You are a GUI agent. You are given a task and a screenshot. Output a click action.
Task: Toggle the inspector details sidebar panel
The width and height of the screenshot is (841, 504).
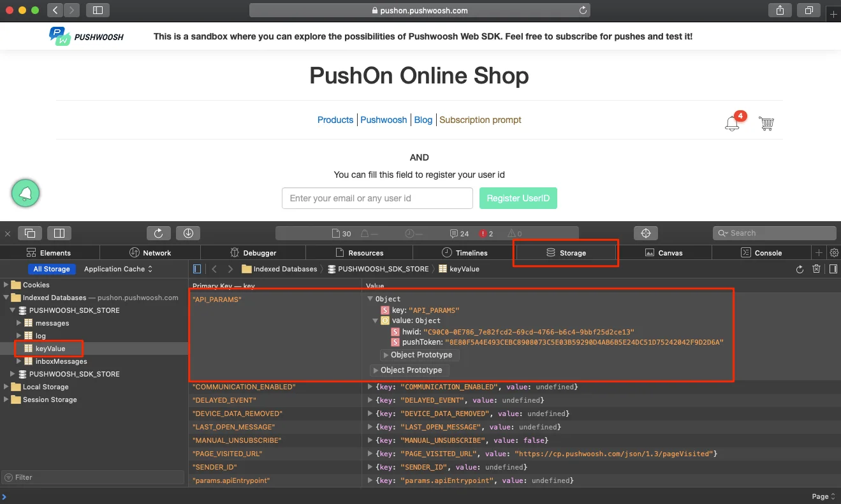click(x=833, y=269)
